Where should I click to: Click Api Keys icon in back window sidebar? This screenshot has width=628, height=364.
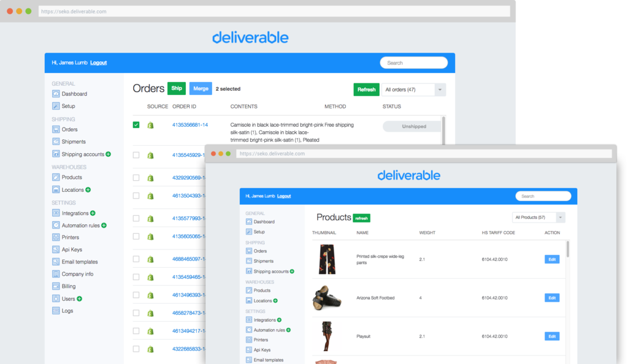tap(56, 249)
